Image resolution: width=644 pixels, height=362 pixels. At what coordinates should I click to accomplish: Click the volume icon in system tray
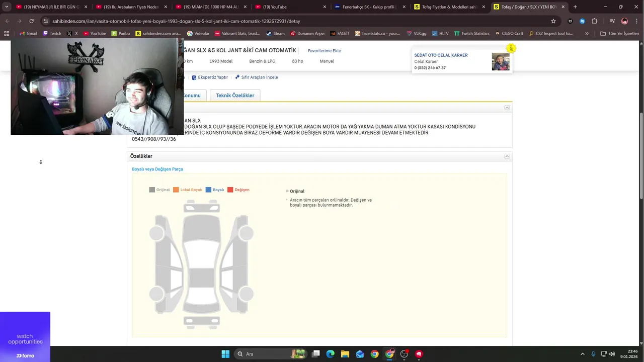coord(612,354)
